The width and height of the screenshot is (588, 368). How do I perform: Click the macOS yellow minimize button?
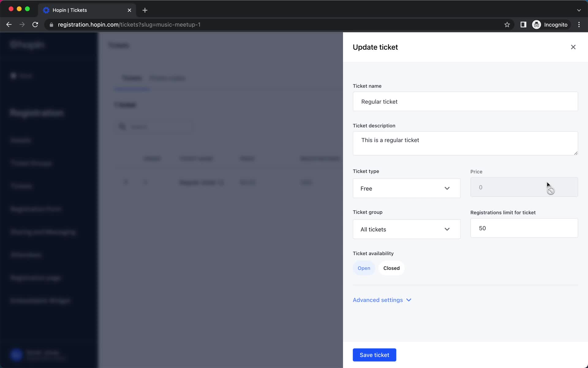point(19,9)
